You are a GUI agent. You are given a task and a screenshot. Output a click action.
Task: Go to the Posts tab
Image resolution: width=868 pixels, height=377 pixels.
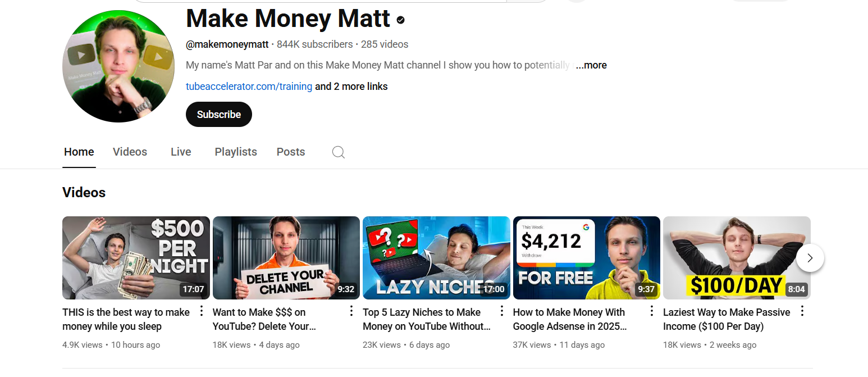[x=291, y=152]
